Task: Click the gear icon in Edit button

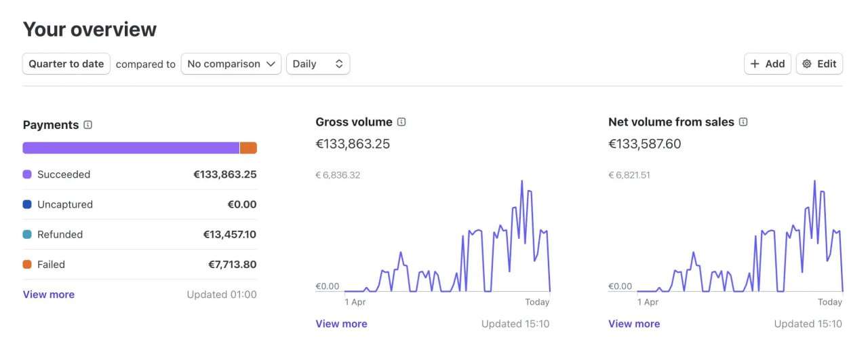Action: point(807,64)
